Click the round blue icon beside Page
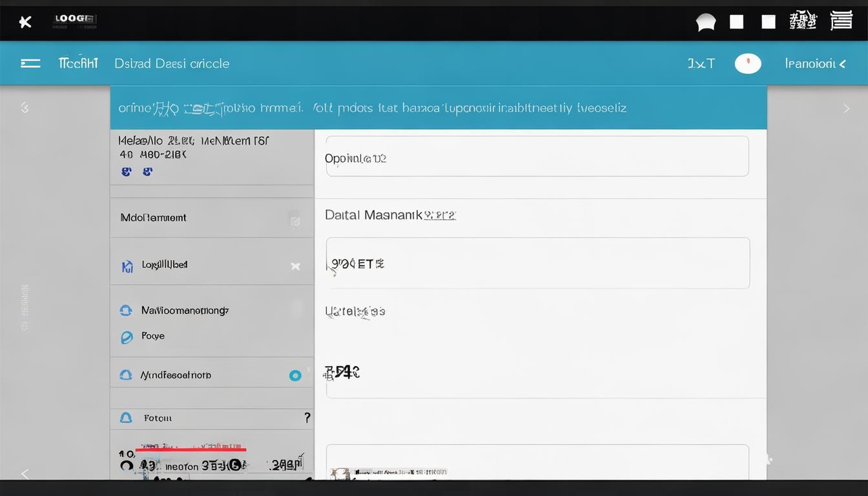Image resolution: width=868 pixels, height=496 pixels. [x=127, y=336]
